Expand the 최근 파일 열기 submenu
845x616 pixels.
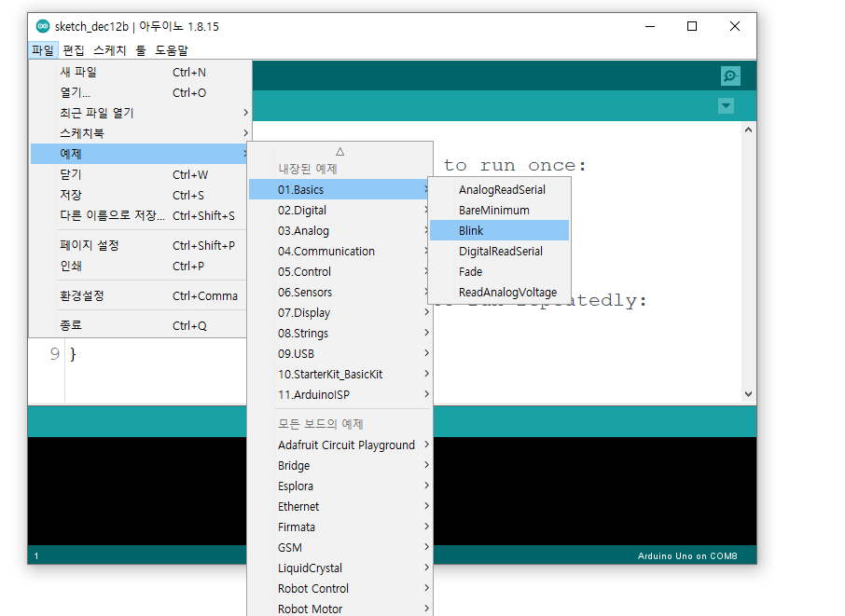[x=140, y=113]
